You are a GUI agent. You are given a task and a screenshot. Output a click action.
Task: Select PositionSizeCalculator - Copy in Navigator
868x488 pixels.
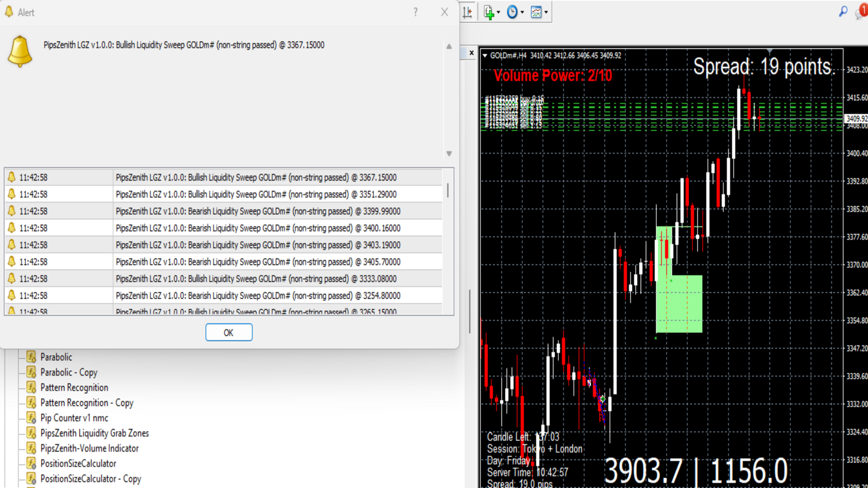tap(90, 479)
